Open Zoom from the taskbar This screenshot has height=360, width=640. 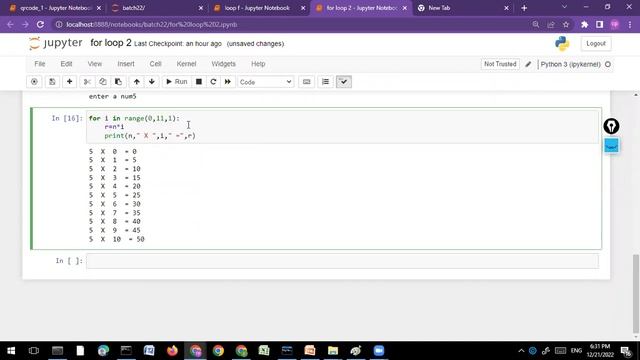click(x=379, y=351)
